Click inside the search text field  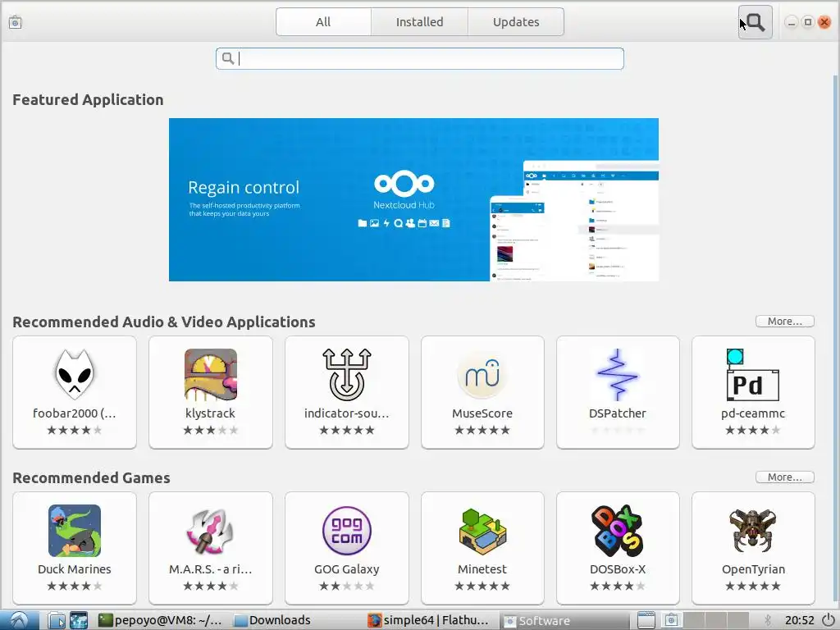pyautogui.click(x=419, y=58)
